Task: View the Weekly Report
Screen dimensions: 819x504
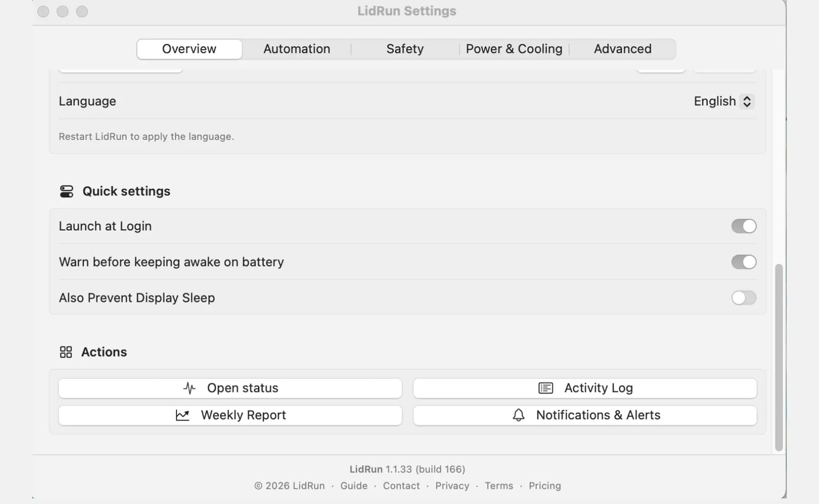Action: tap(230, 415)
